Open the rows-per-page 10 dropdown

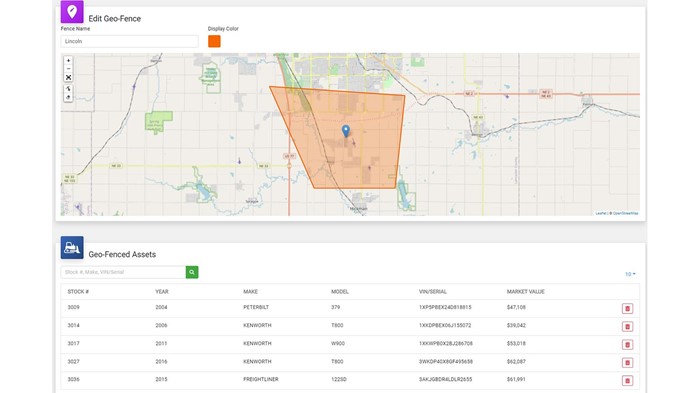[630, 274]
